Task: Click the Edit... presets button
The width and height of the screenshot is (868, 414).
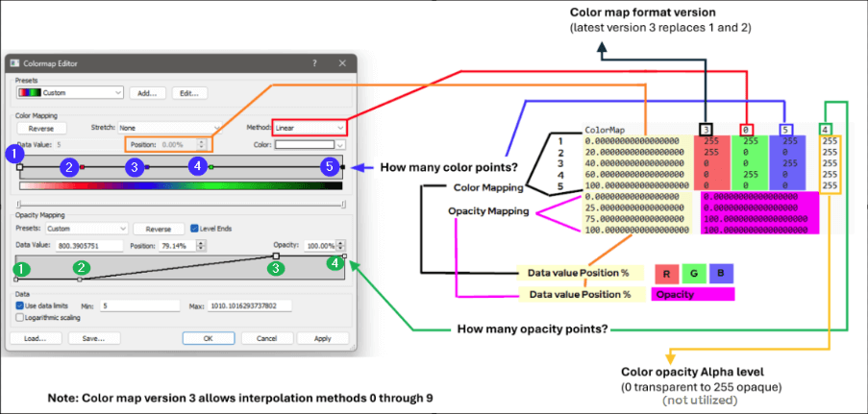Action: (189, 93)
